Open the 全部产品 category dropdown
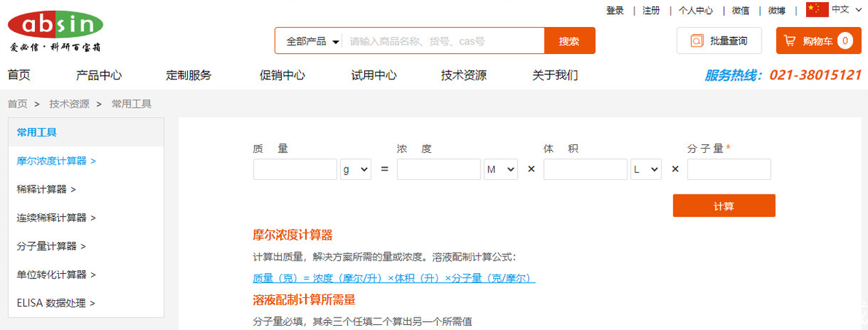Viewport: 868px width, 330px height. click(x=312, y=42)
